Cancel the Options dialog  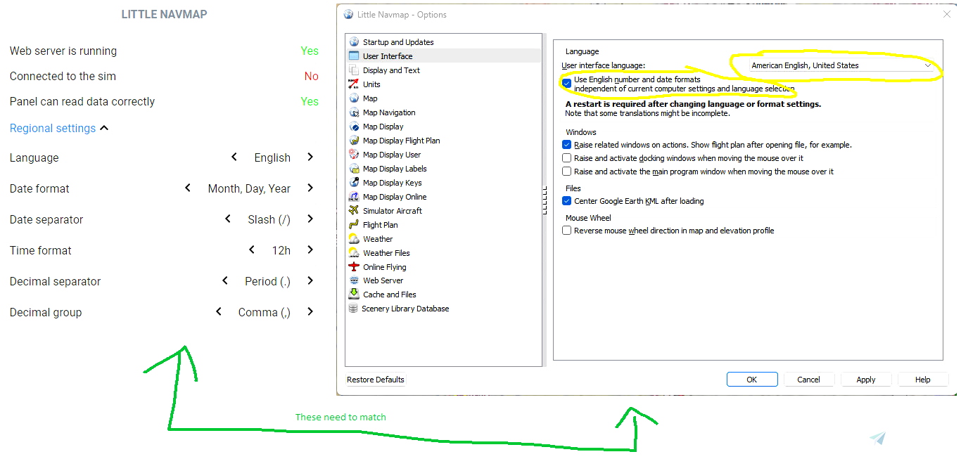tap(809, 380)
